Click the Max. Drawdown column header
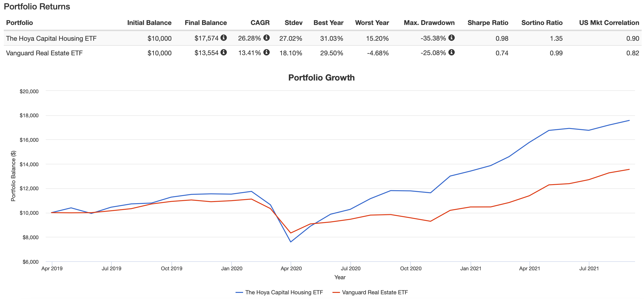The height and width of the screenshot is (299, 644). tap(429, 23)
